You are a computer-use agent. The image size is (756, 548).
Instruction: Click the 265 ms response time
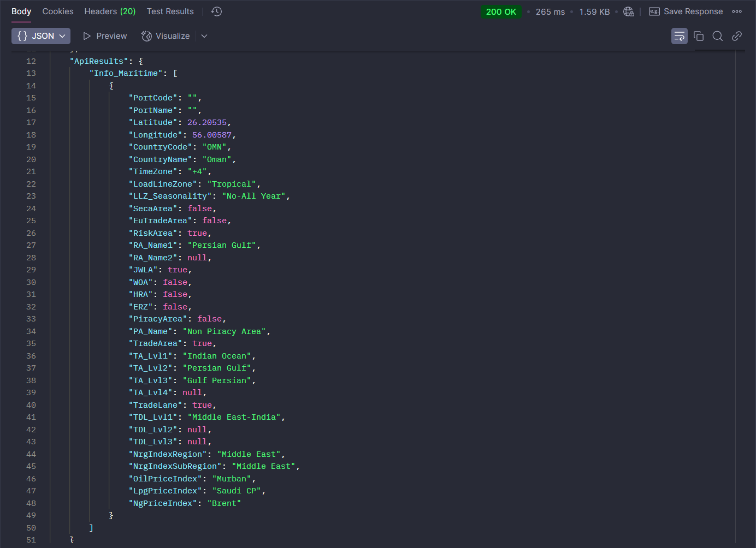coord(550,12)
